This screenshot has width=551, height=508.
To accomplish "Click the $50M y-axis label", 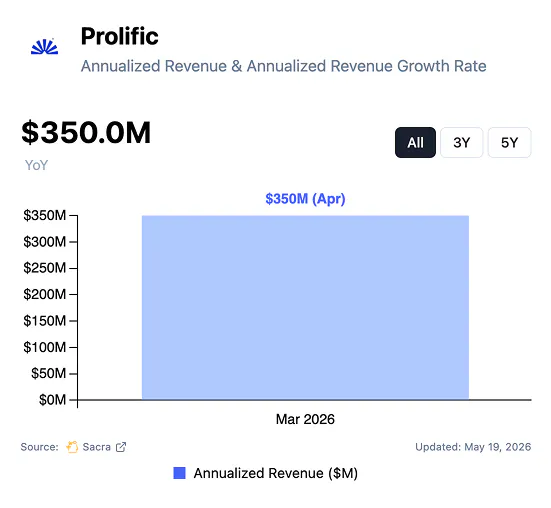I will pyautogui.click(x=48, y=373).
